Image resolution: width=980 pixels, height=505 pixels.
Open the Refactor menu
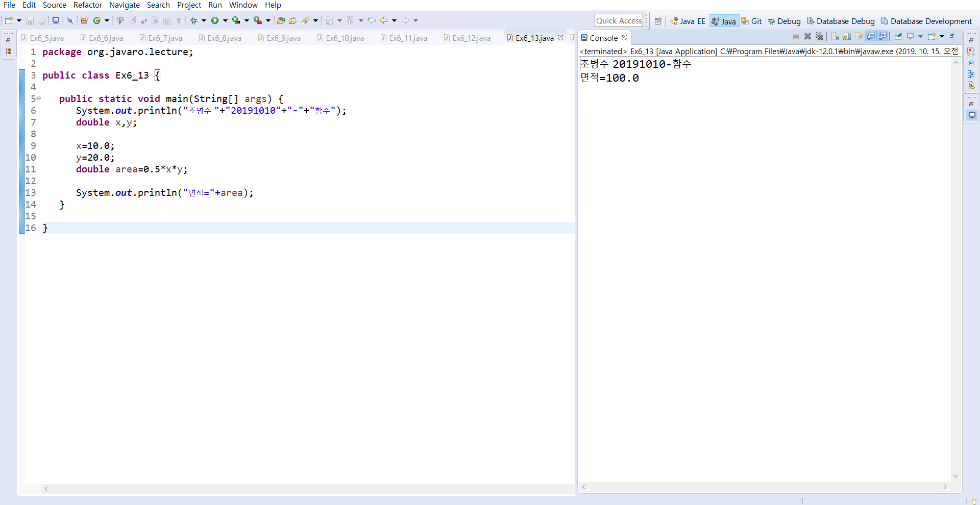pyautogui.click(x=88, y=5)
